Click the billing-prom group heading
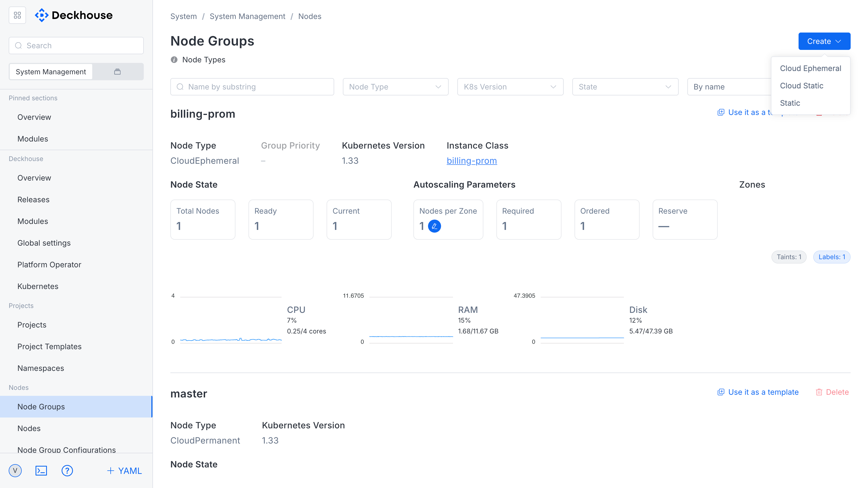The image size is (868, 488). 203,114
